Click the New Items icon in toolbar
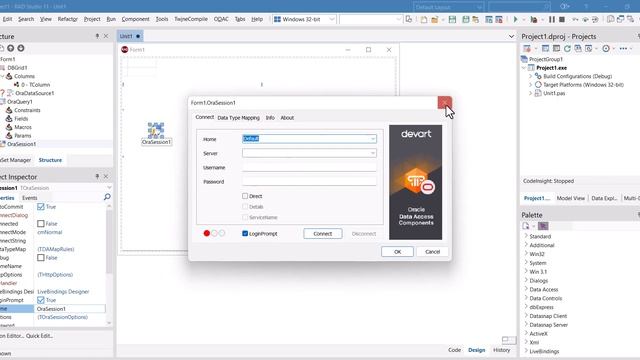Screen dimensions: 640x360 (424, 19)
